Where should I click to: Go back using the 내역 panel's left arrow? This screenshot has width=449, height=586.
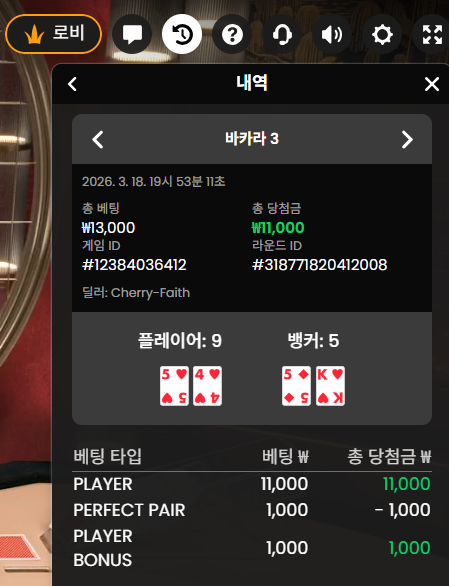tap(73, 84)
